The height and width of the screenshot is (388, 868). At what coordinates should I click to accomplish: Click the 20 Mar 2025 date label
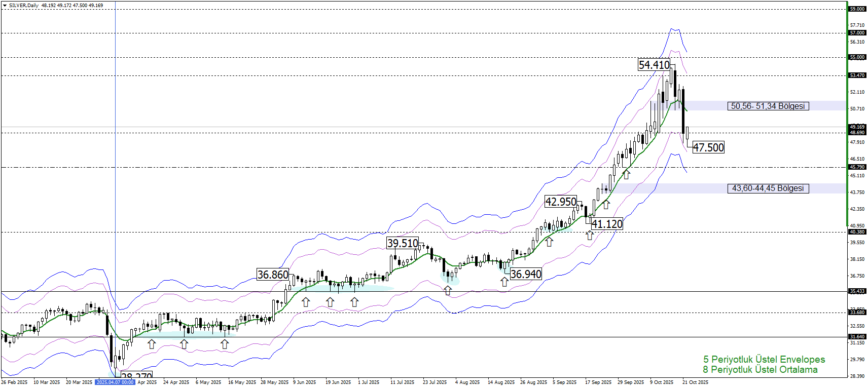(79, 382)
